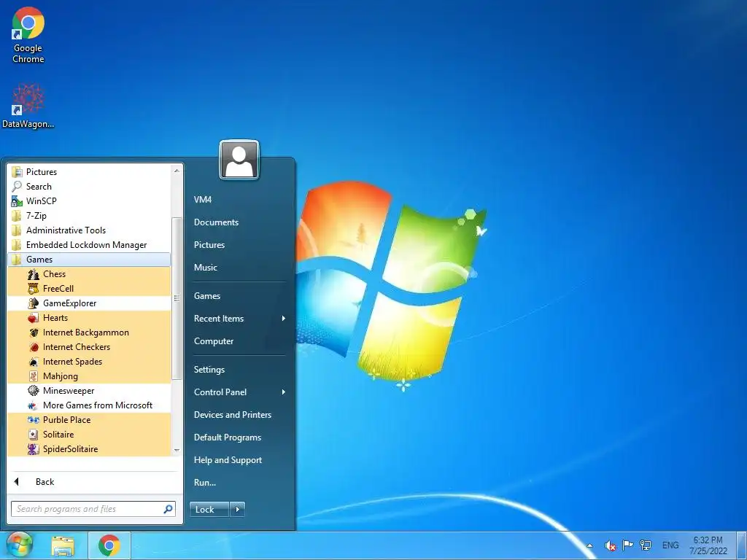Click the muted volume tray icon
Viewport: 747px width, 560px height.
tap(610, 545)
